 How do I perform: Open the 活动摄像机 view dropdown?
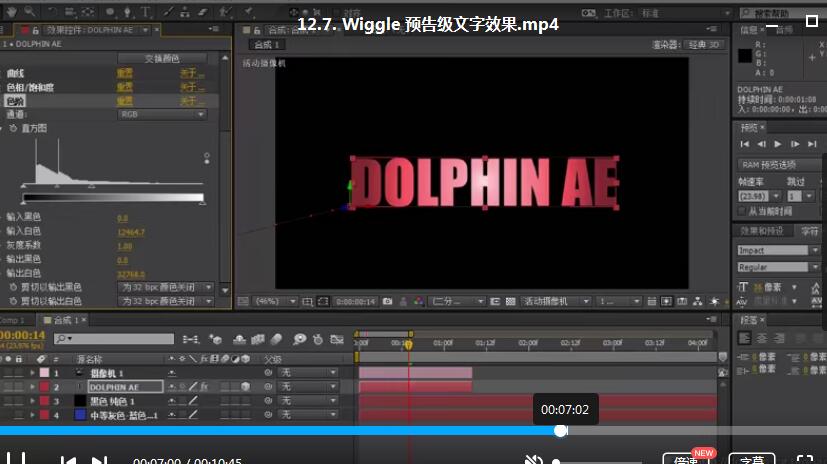[555, 301]
